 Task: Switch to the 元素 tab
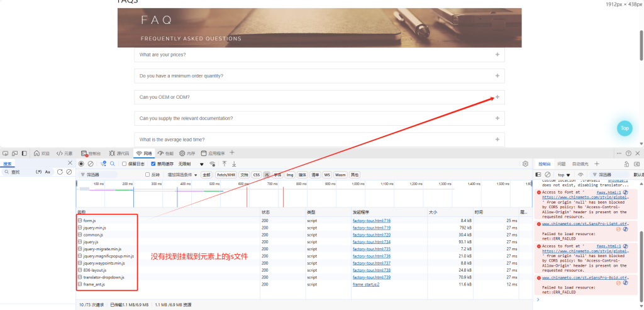pos(65,153)
